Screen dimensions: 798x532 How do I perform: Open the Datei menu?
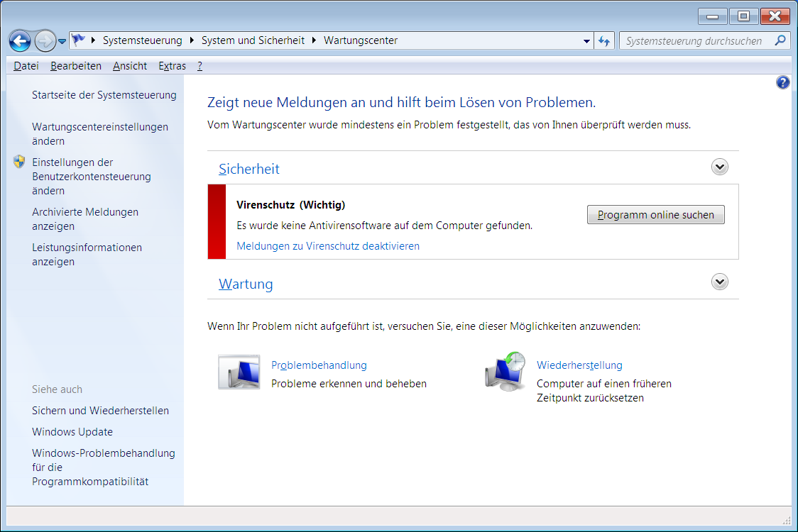26,65
